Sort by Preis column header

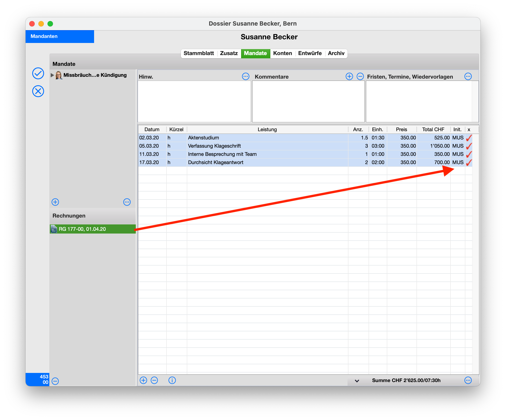pyautogui.click(x=401, y=130)
